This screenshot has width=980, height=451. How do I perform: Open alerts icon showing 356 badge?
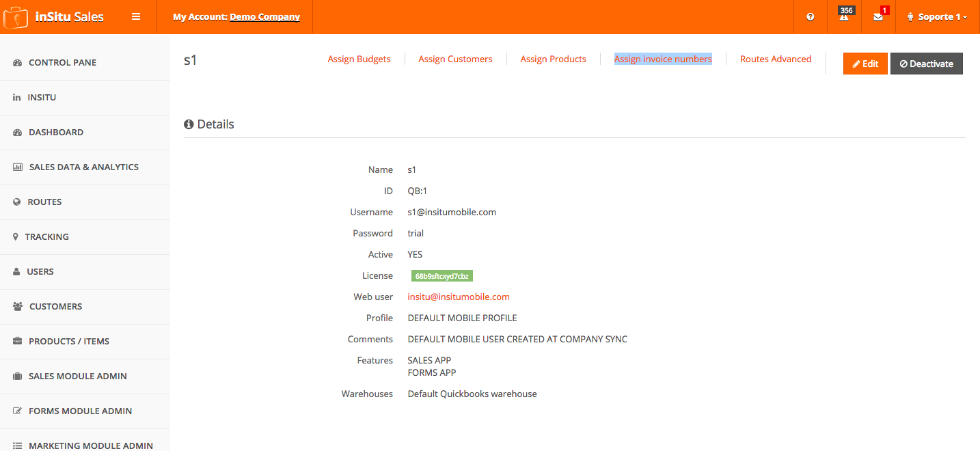point(844,17)
